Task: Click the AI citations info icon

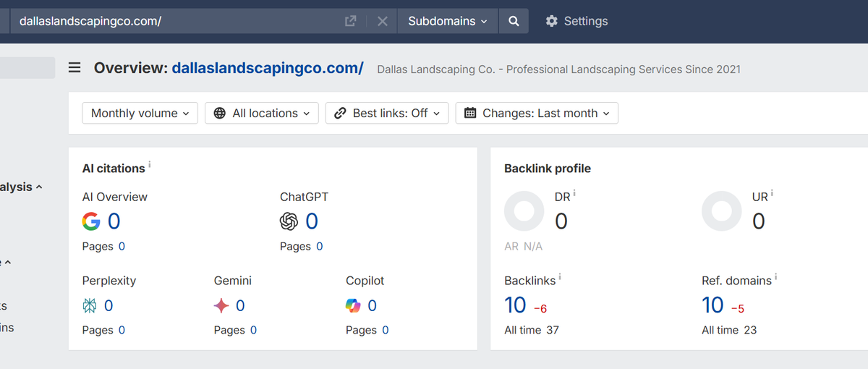Action: click(x=150, y=165)
